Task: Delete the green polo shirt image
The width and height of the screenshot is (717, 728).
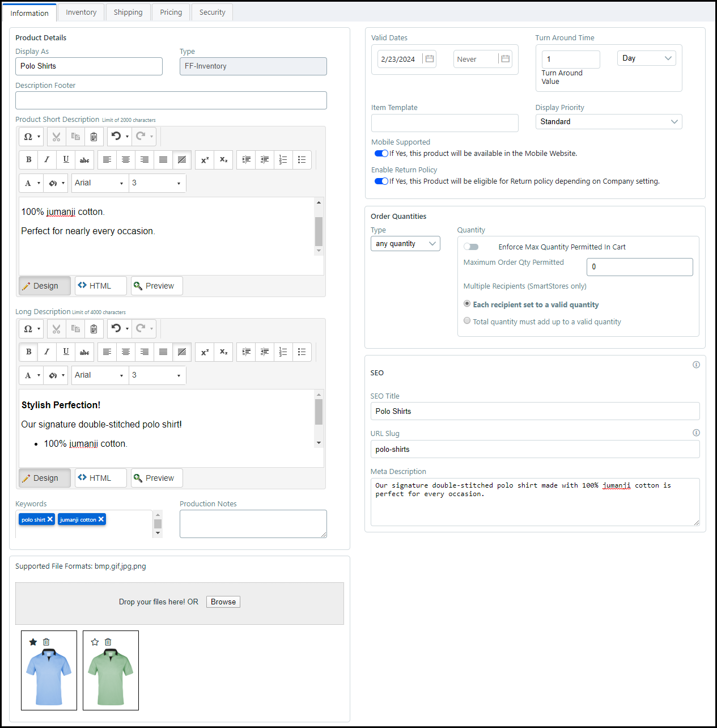Action: click(x=108, y=642)
